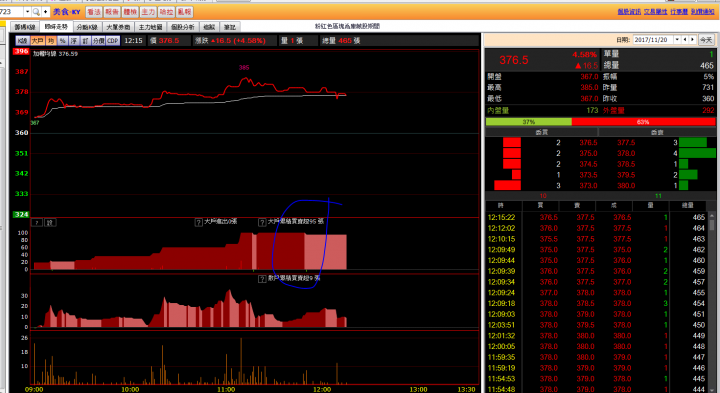
Task: Switch to the 分時K線 tab
Action: point(87,27)
